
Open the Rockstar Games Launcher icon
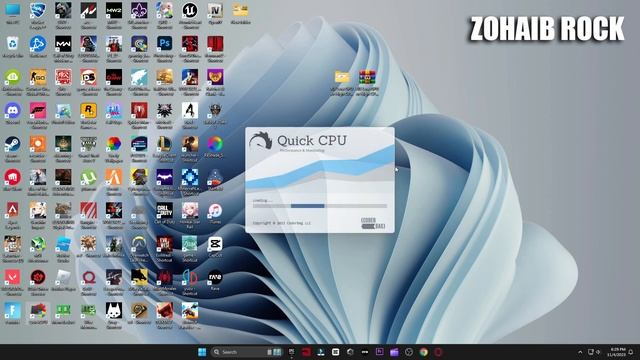89,111
